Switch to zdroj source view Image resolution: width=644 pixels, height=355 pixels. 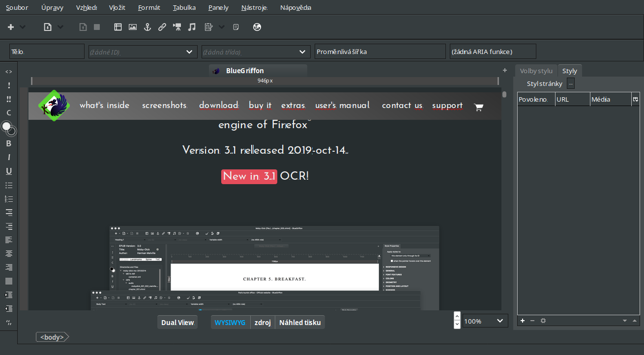[263, 323]
